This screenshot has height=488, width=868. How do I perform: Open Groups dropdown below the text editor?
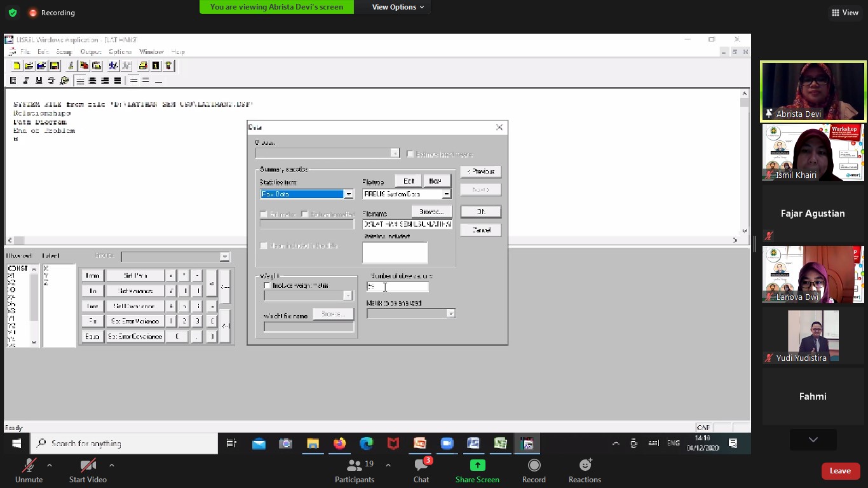point(224,257)
